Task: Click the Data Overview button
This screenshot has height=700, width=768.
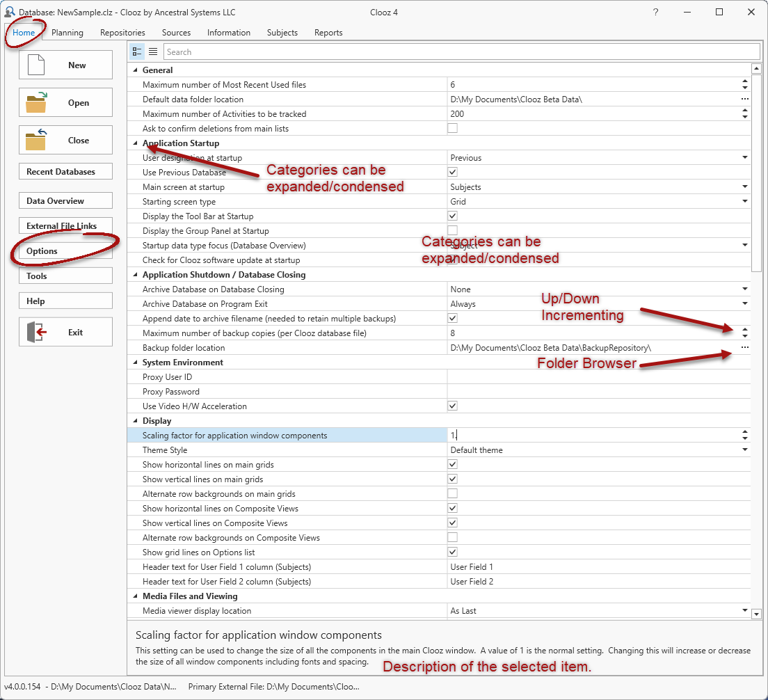Action: tap(65, 200)
